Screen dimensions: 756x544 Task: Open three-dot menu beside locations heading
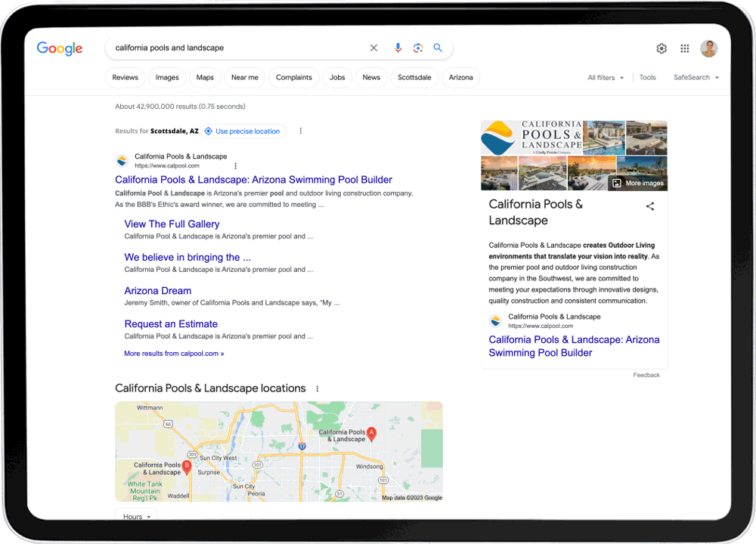pyautogui.click(x=318, y=388)
